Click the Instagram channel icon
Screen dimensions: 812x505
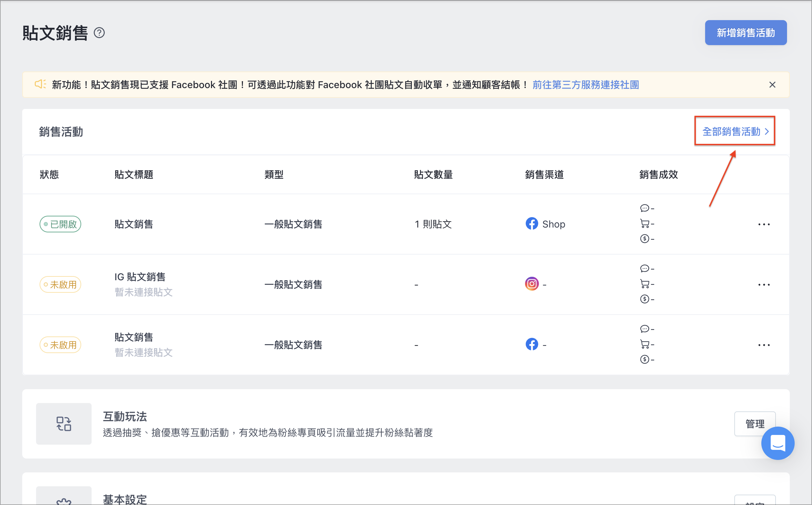532,284
